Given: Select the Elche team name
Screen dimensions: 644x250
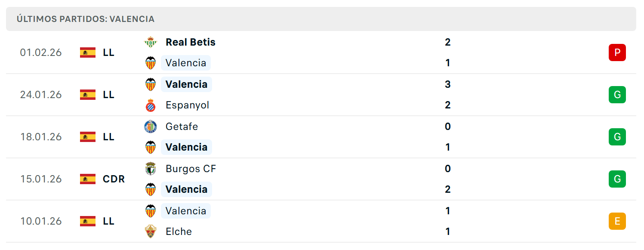Looking at the screenshot, I should tap(179, 231).
